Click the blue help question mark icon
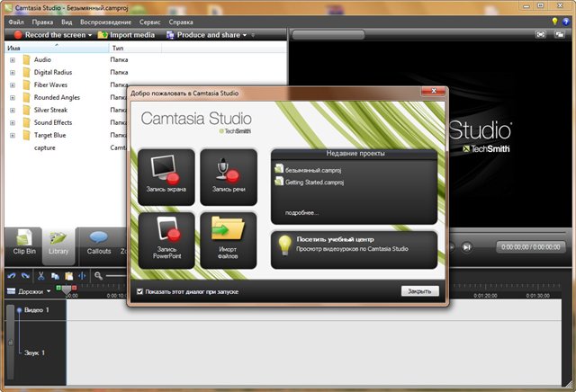 566,22
